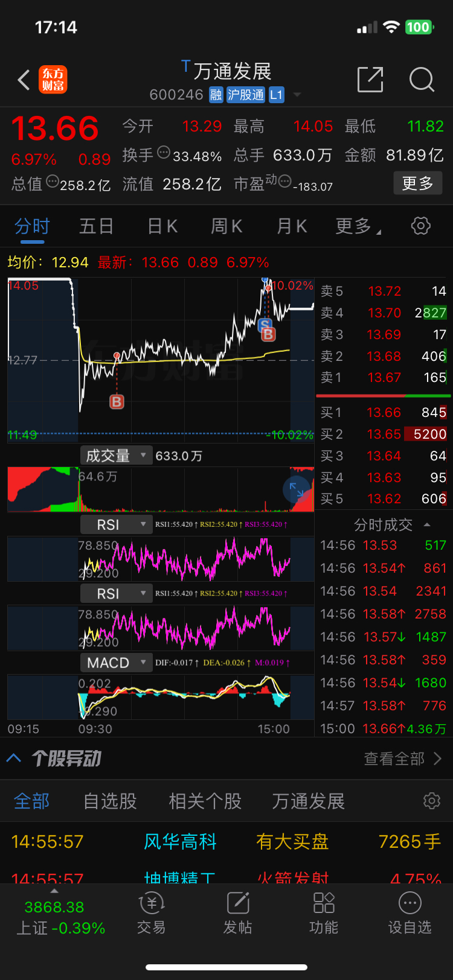Viewport: 453px width, 980px height.
Task: Select the 全部 alerts tab
Action: [x=32, y=801]
